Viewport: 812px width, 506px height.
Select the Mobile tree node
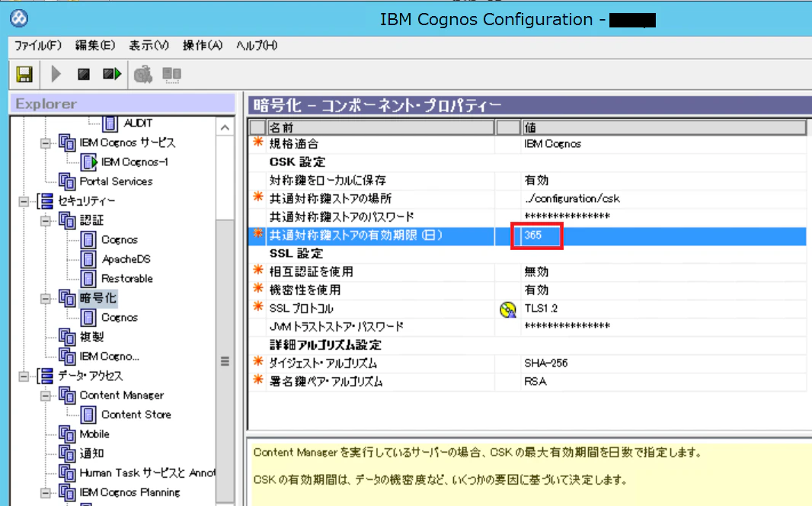click(94, 434)
